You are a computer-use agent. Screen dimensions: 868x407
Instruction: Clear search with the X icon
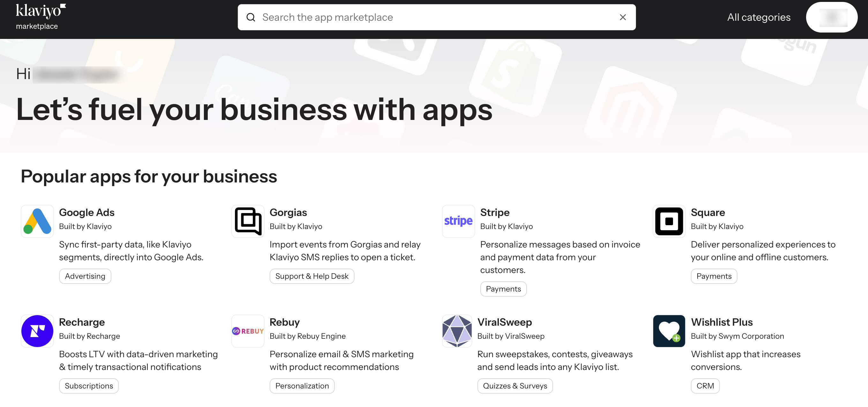[623, 17]
